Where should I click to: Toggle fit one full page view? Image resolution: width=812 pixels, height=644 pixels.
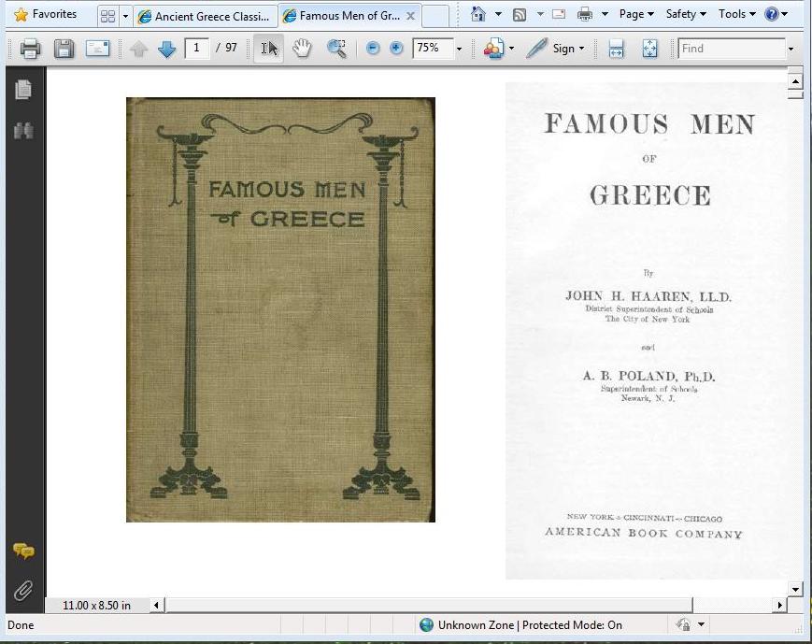pyautogui.click(x=650, y=49)
